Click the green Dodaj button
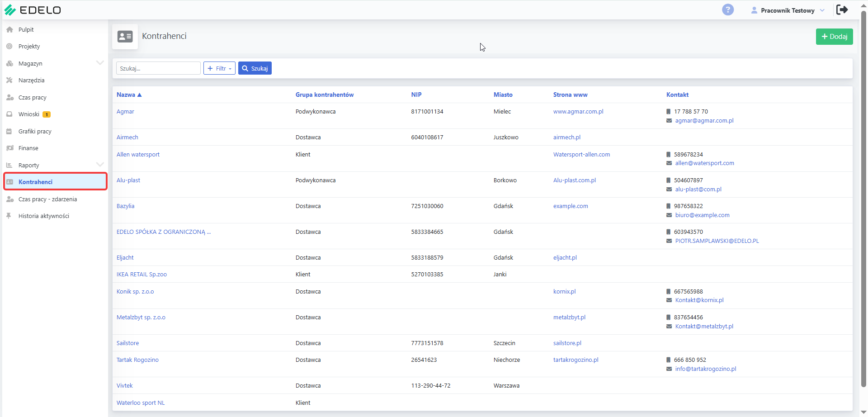The image size is (868, 417). 834,37
